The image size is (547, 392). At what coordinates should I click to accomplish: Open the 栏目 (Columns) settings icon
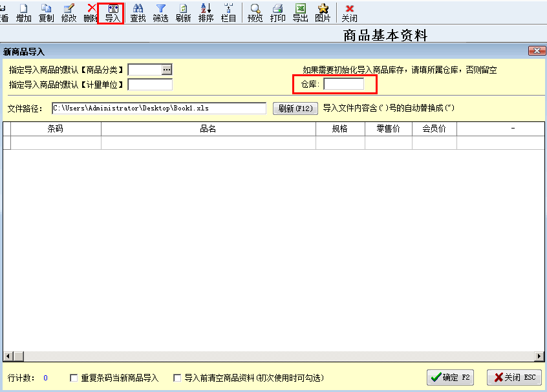point(228,14)
